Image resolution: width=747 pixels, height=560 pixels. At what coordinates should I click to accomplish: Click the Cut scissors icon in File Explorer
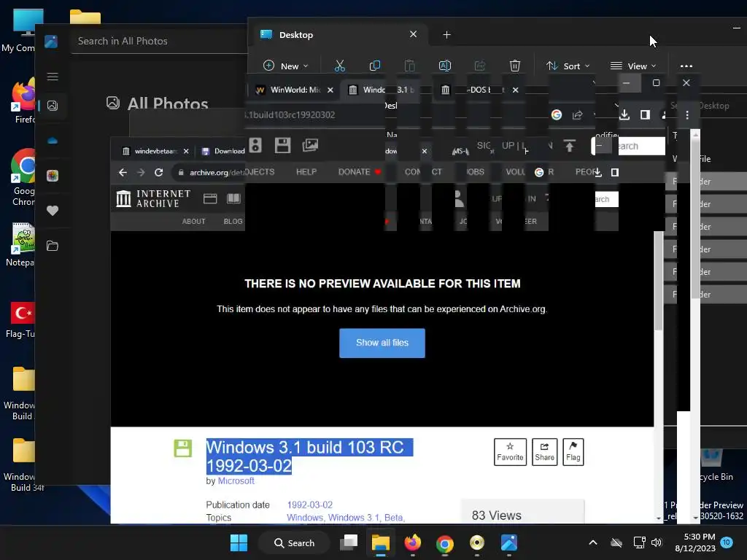tap(340, 66)
